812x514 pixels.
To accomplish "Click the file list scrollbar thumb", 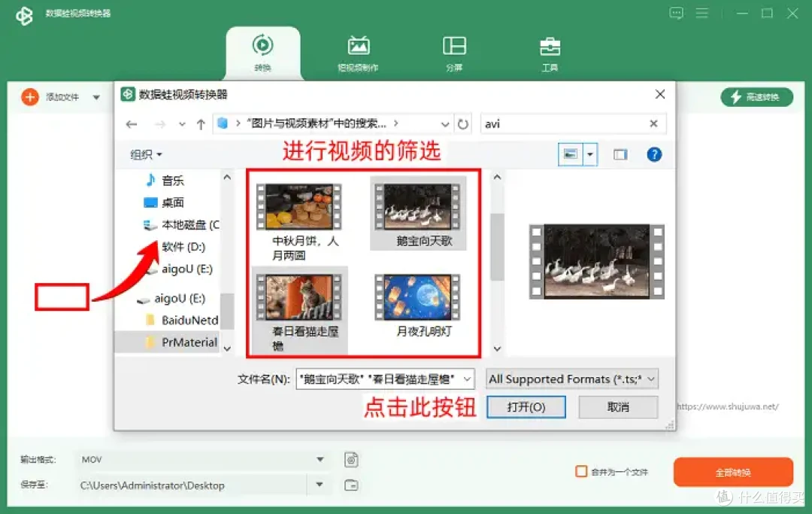I will click(x=497, y=247).
